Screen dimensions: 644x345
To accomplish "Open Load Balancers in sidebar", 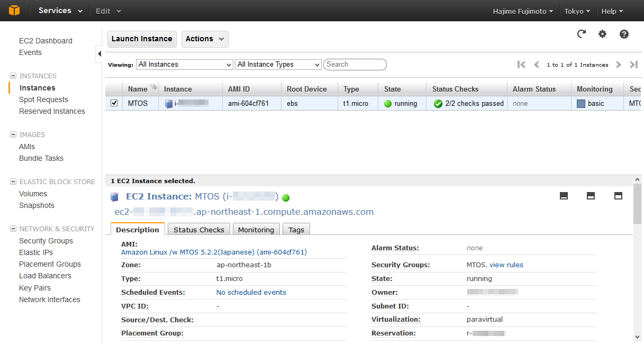I will point(45,276).
